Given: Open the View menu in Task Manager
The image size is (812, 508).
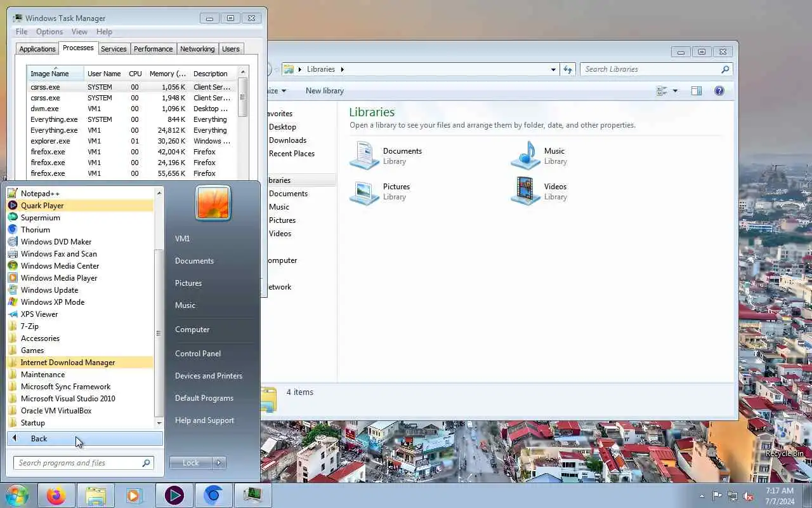Looking at the screenshot, I should [x=79, y=32].
